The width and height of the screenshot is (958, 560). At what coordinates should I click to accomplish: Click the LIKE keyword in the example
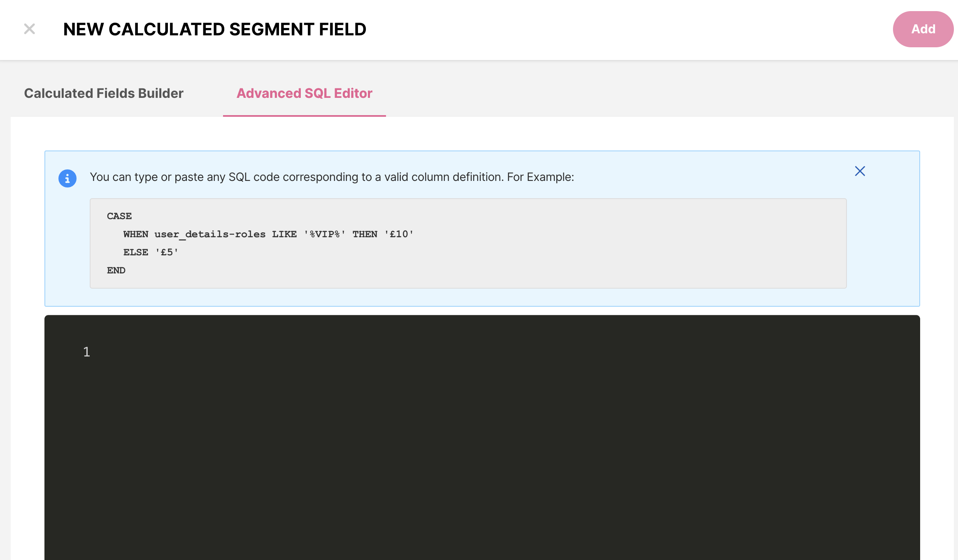pos(284,234)
